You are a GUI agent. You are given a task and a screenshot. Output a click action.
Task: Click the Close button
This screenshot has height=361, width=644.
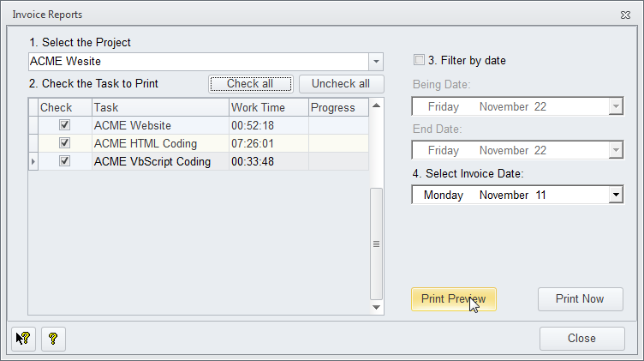(x=581, y=339)
